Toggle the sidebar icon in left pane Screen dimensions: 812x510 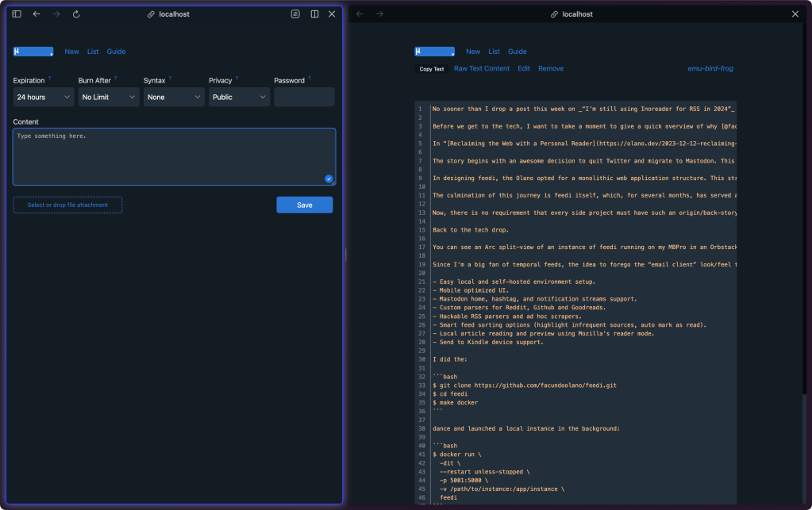point(17,14)
